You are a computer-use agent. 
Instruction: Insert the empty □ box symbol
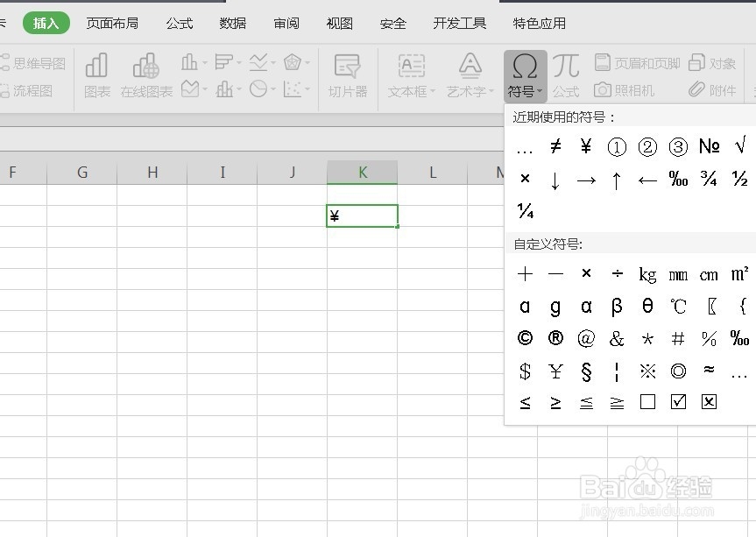[x=647, y=401]
